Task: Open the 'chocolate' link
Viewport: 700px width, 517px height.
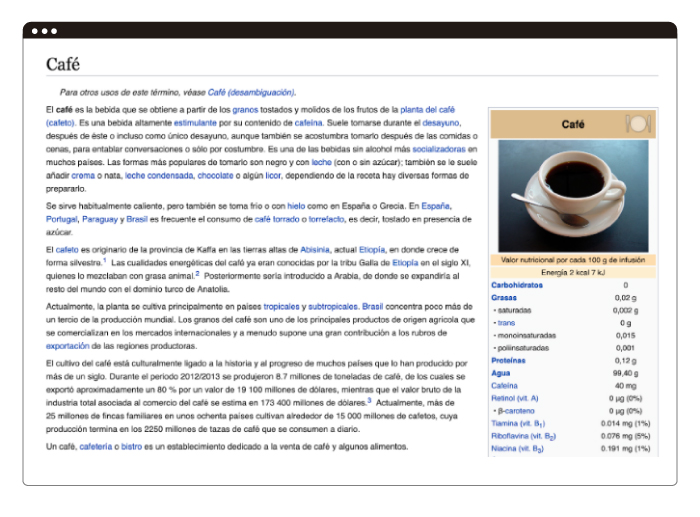Action: pos(216,175)
